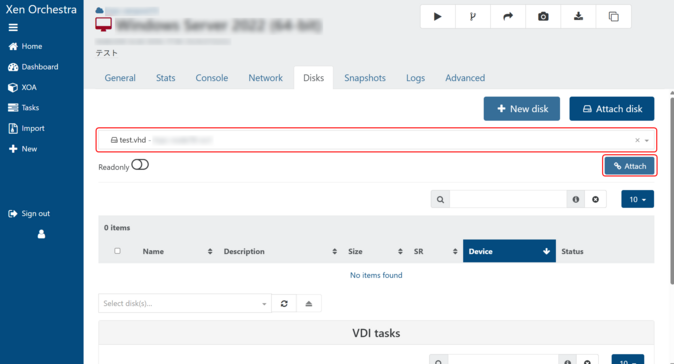The width and height of the screenshot is (674, 364).
Task: Sort by Device column
Action: point(509,251)
